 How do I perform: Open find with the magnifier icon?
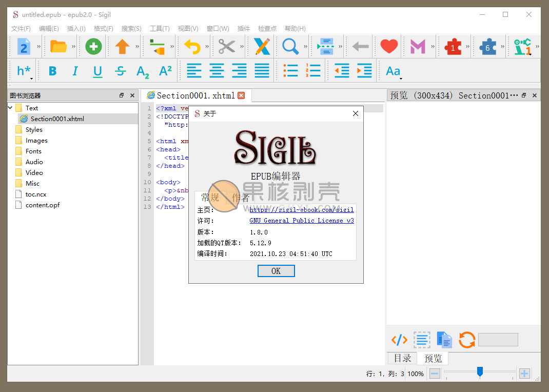(x=290, y=46)
